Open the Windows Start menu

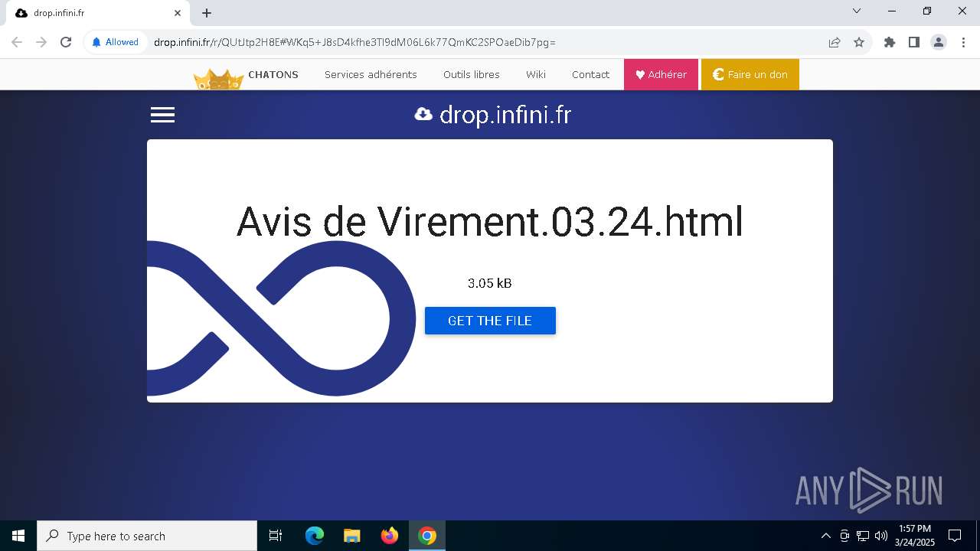18,536
